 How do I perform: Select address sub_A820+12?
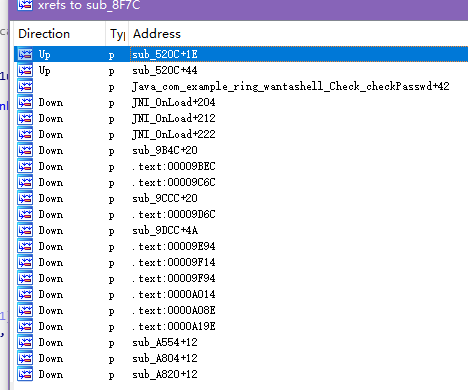click(x=165, y=374)
